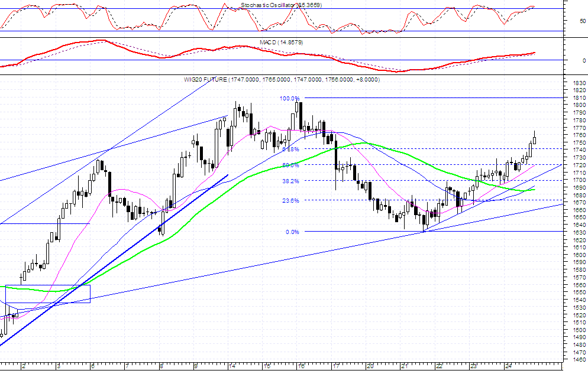Click price axis label 1510
Image resolution: width=588 pixels, height=377 pixels.
tap(580, 322)
